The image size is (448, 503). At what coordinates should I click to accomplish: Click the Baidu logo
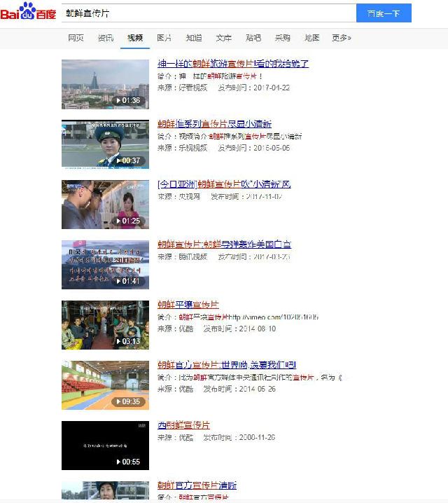point(28,12)
